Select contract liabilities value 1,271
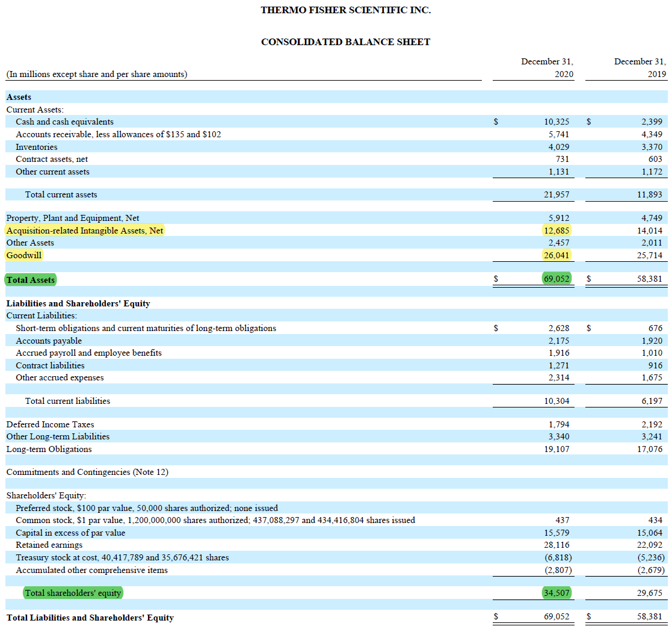672x629 pixels. point(558,365)
